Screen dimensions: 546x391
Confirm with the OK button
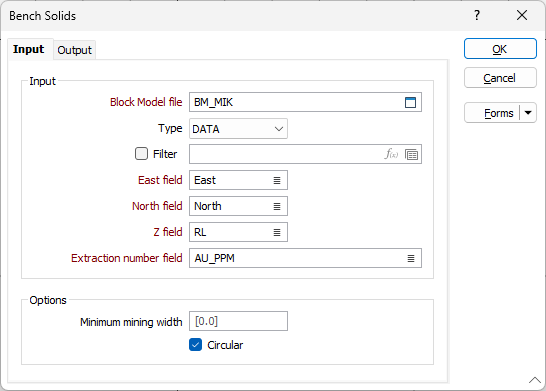coord(500,49)
